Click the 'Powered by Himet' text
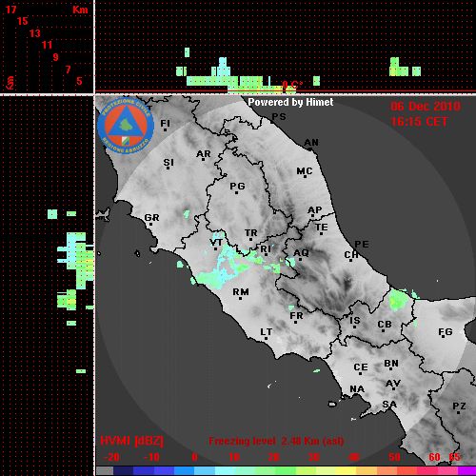This screenshot has width=476, height=476. [x=290, y=102]
